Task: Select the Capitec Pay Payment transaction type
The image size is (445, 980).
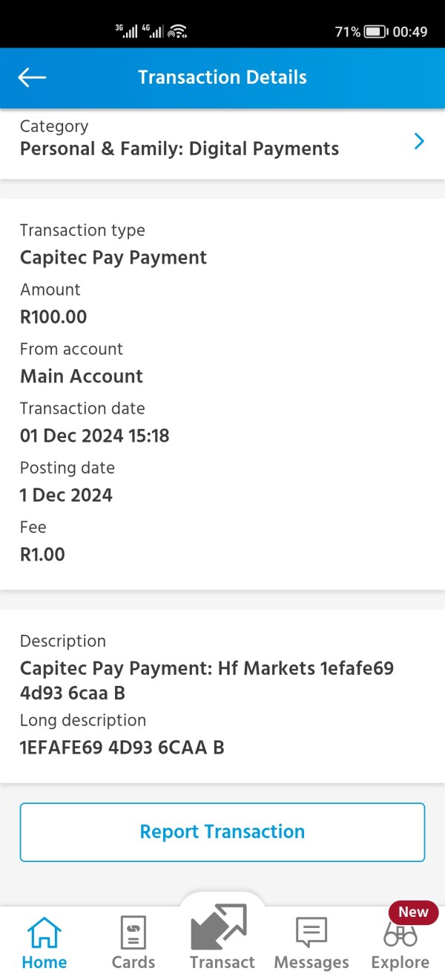Action: click(x=113, y=258)
